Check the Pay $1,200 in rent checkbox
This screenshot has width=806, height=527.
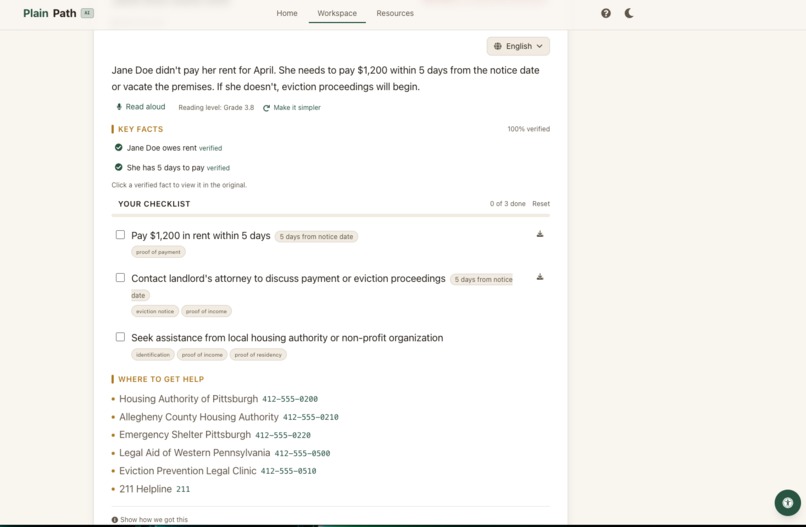pos(120,234)
